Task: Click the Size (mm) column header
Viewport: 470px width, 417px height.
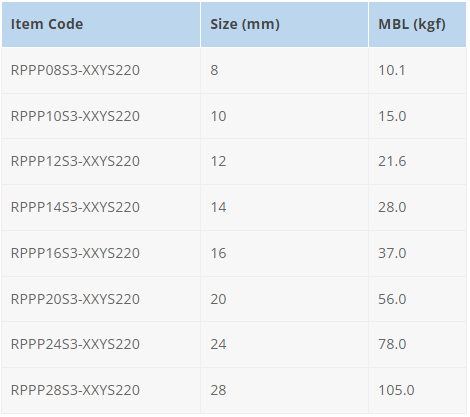Action: click(x=245, y=24)
